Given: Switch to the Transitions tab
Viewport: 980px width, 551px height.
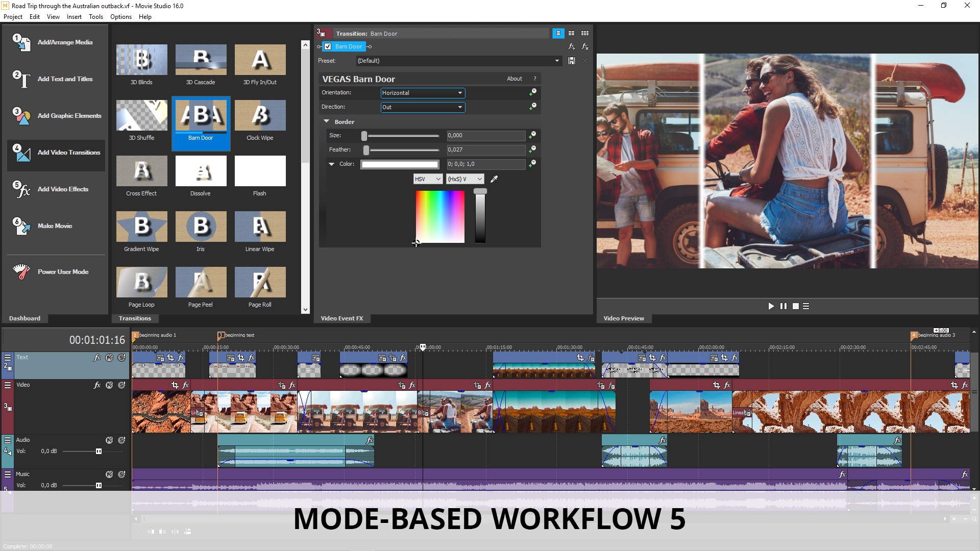Looking at the screenshot, I should point(135,318).
